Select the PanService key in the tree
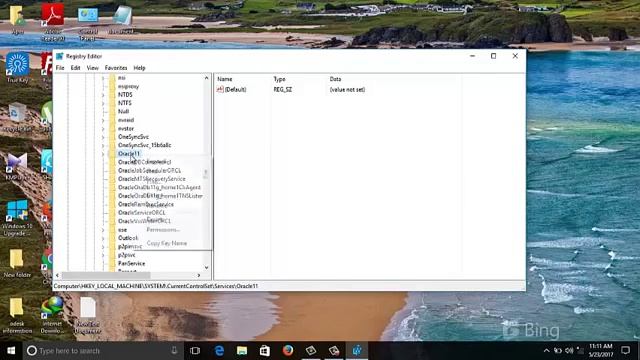Screen dimensions: 640x360 pos(131,264)
